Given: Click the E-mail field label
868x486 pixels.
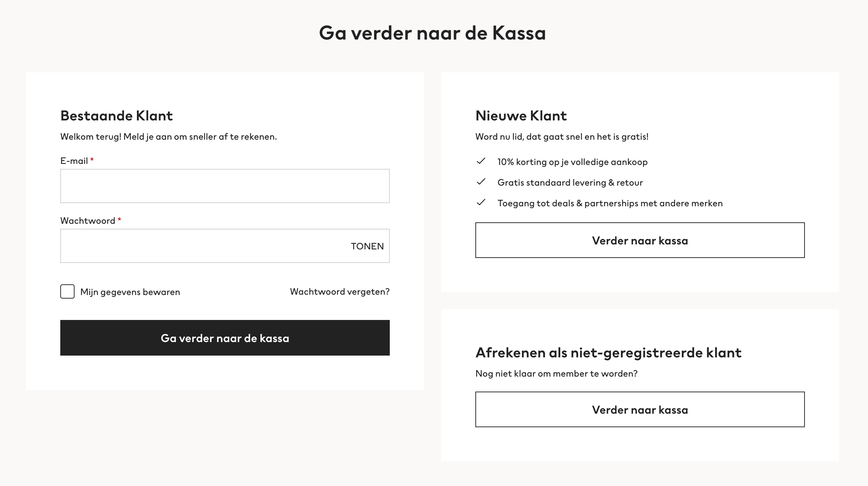Looking at the screenshot, I should [74, 161].
